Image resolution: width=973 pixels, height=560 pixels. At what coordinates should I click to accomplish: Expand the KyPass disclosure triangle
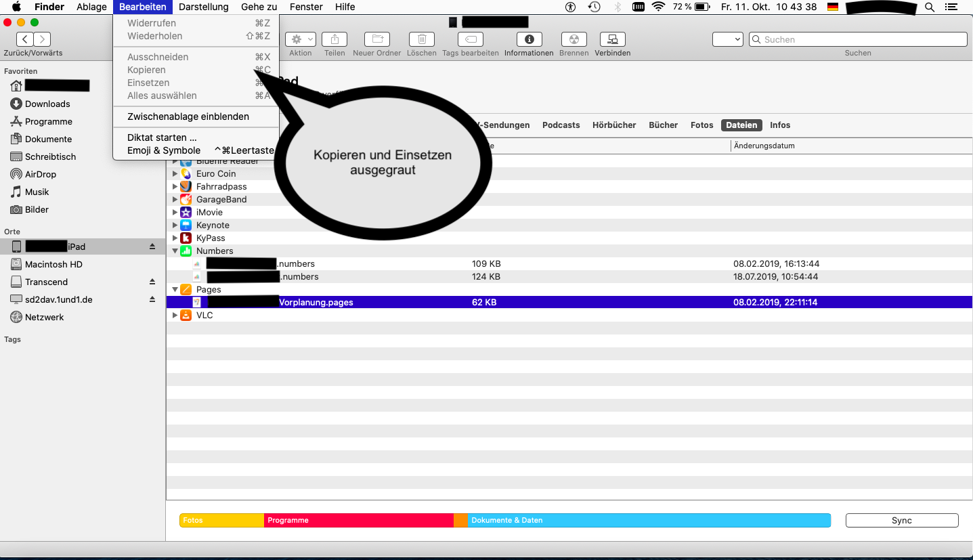175,238
